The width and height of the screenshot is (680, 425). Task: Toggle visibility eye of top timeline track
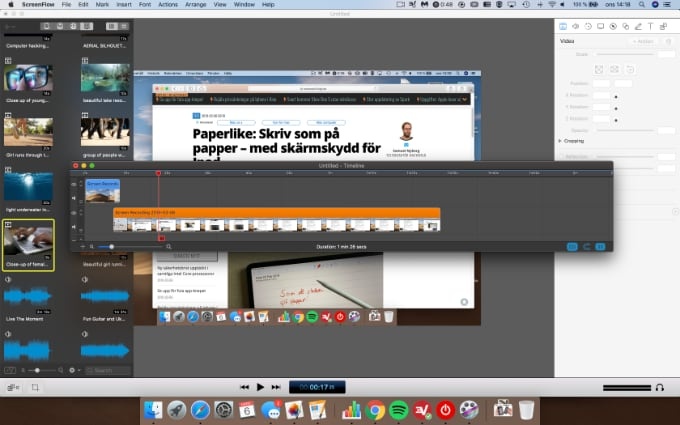pos(74,184)
